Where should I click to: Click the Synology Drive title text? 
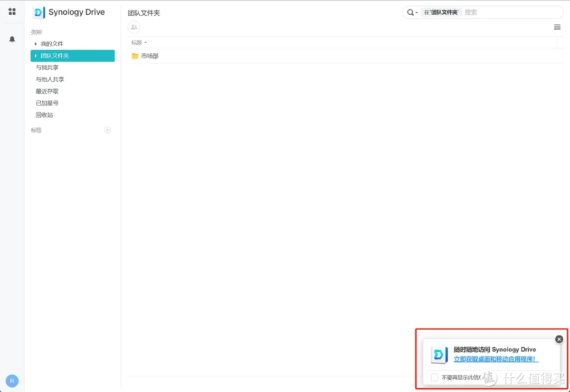click(77, 12)
